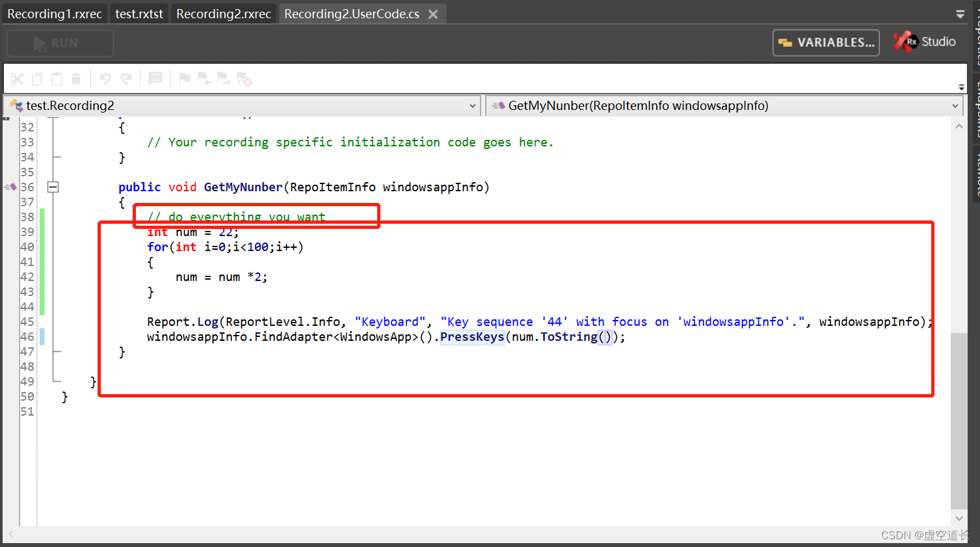Screen dimensions: 980x547
Task: Open the document tabs list dropdown arrow
Action: 960,14
